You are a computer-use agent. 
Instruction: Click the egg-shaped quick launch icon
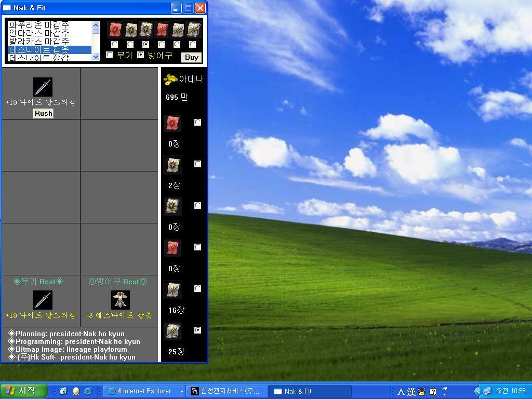pos(76,391)
